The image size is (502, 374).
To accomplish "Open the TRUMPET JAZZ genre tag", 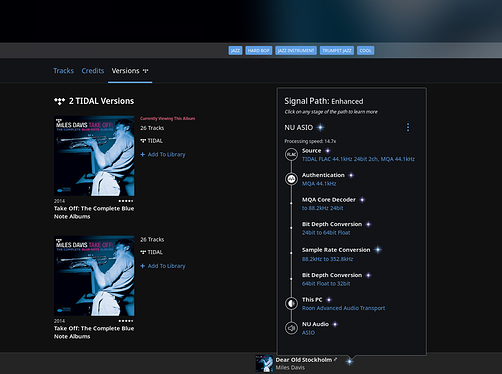I will pos(337,51).
